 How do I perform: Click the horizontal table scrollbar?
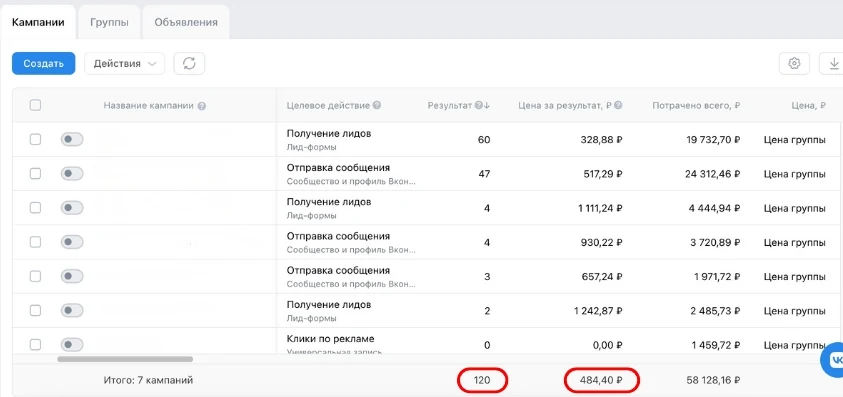(125, 359)
